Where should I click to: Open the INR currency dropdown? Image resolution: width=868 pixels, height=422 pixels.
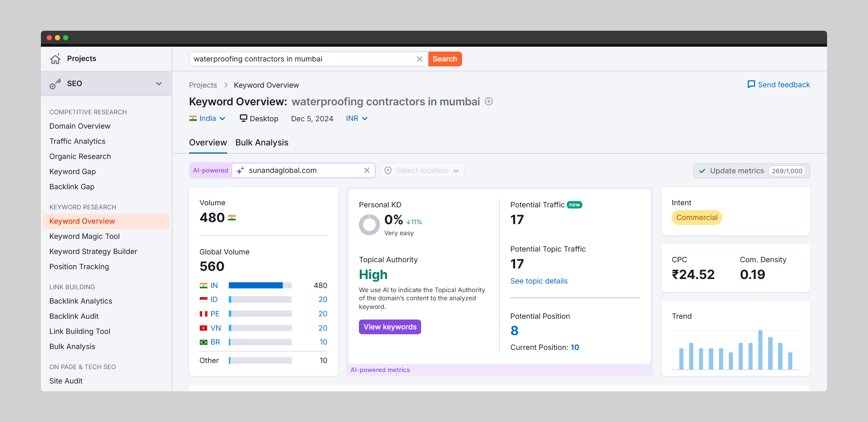coord(356,118)
